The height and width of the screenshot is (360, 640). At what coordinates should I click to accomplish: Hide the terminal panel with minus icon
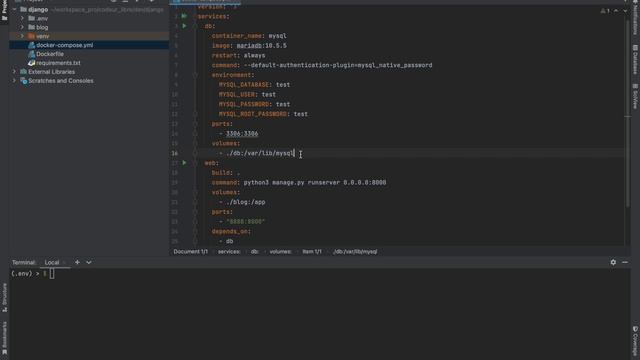(x=625, y=262)
